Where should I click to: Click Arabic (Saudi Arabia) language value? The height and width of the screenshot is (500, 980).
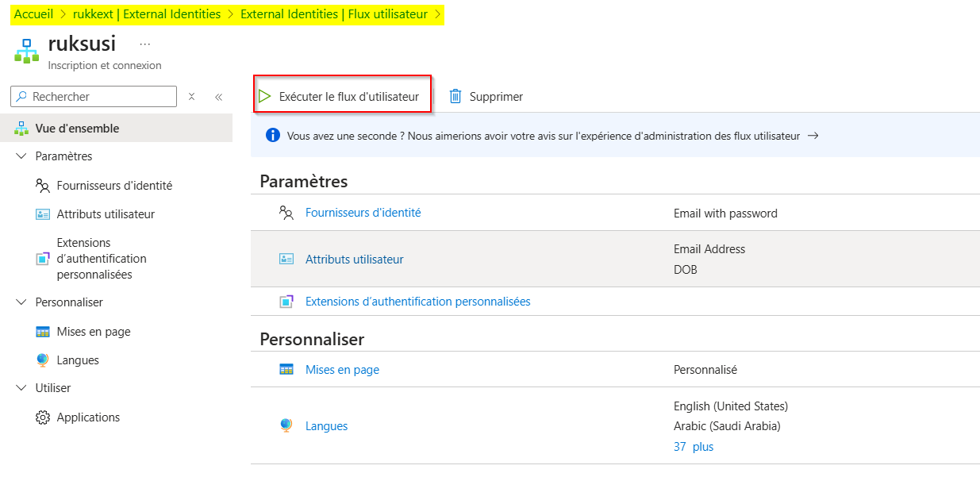tap(727, 426)
